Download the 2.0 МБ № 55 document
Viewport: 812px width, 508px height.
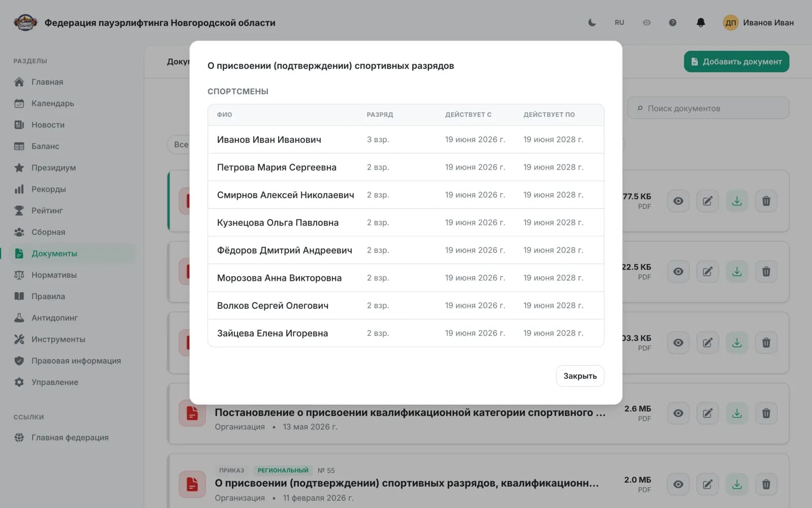(x=737, y=485)
